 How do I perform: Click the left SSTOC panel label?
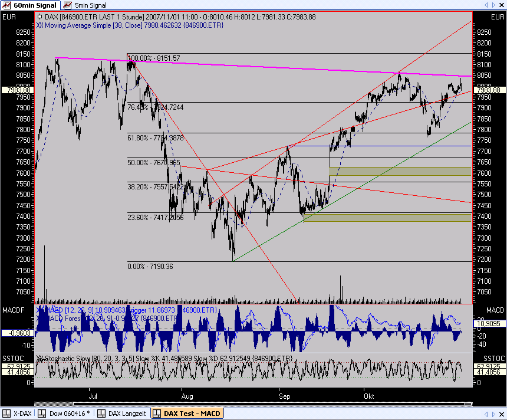[13, 359]
